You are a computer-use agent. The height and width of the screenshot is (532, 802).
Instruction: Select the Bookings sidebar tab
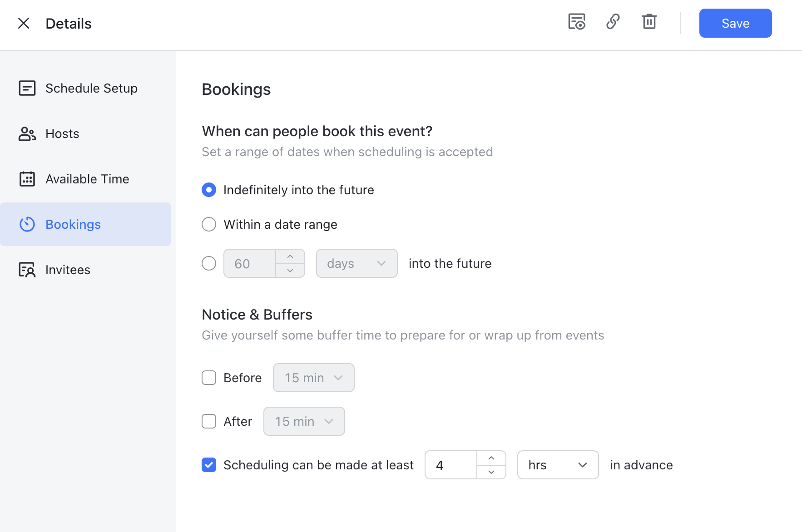(x=85, y=224)
